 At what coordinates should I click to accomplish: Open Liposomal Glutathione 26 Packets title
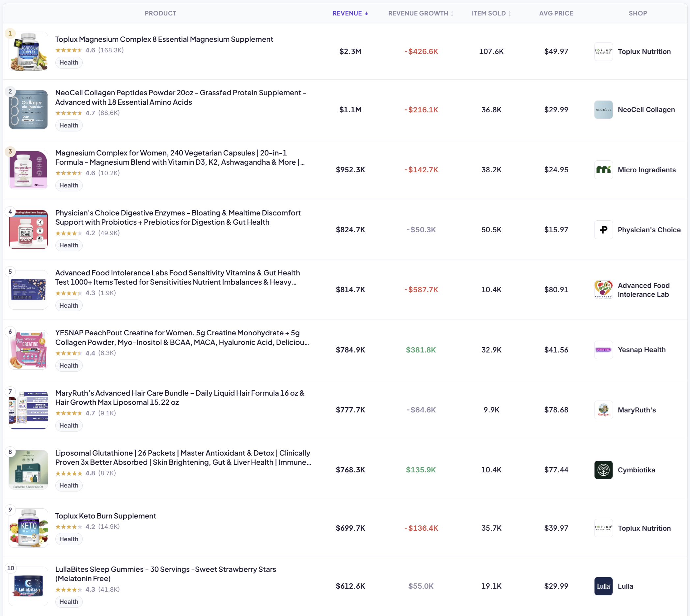pyautogui.click(x=183, y=458)
